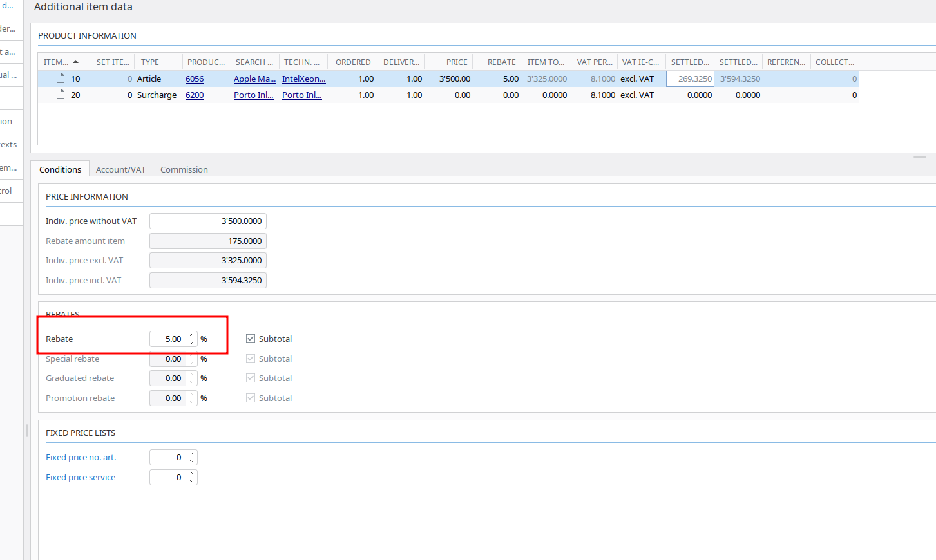
Task: Open the Commission tab
Action: tap(184, 169)
